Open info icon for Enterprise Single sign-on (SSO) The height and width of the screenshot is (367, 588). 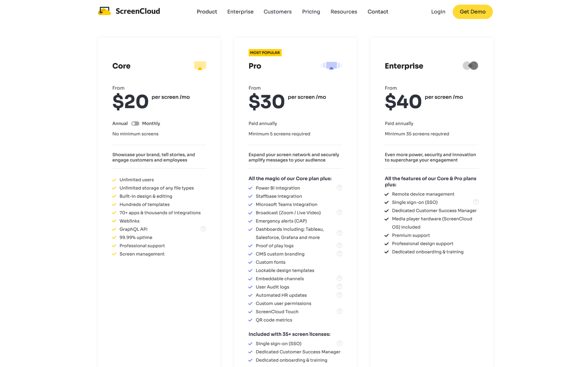click(476, 202)
